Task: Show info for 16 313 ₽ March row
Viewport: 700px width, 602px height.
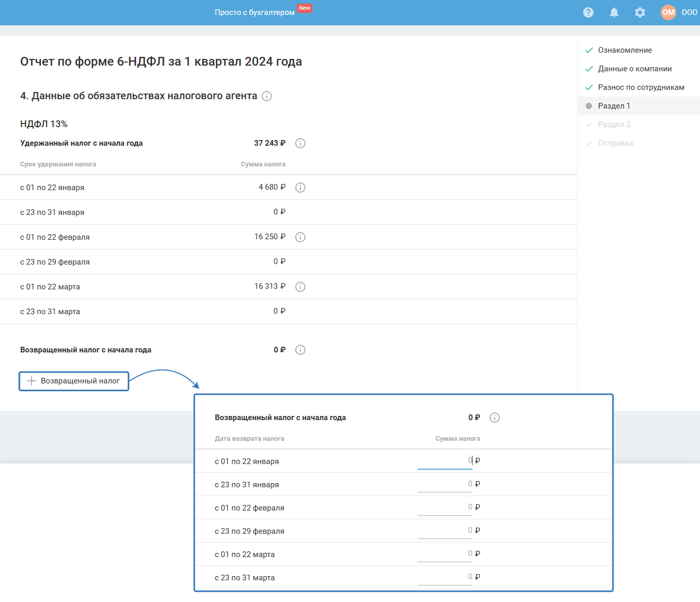Action: tap(300, 287)
